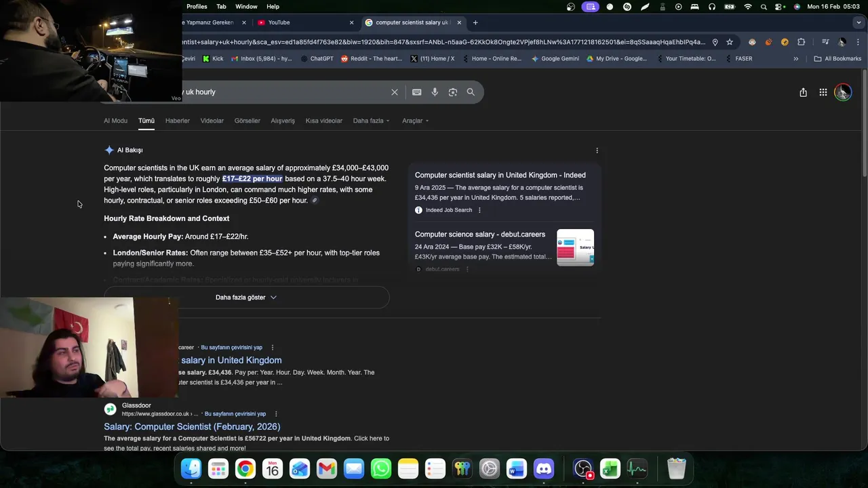Open Glassdoor result three-dot options
This screenshot has height=488, width=868.
(276, 414)
